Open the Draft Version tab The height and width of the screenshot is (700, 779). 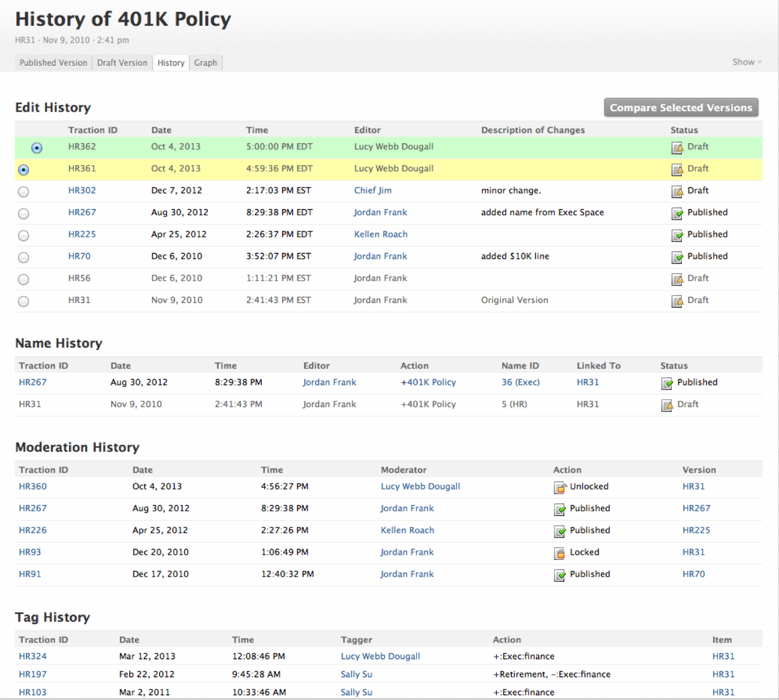pos(122,63)
